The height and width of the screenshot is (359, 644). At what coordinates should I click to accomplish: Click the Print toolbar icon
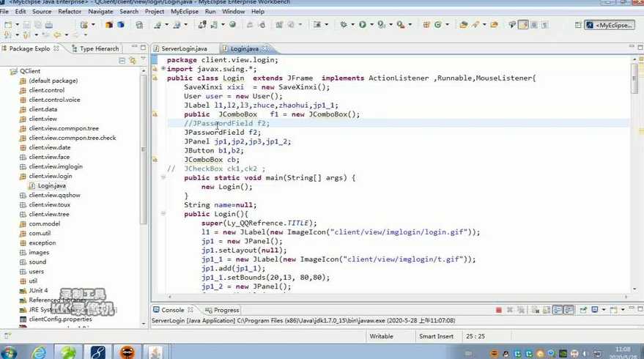point(49,25)
